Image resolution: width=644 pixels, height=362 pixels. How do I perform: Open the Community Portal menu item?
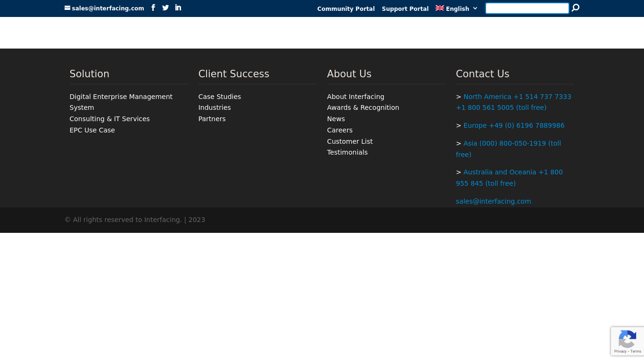tap(346, 9)
